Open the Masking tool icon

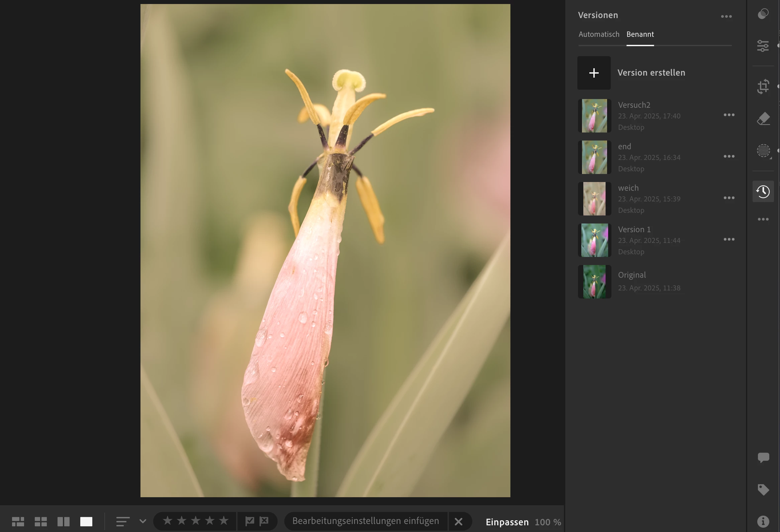tap(763, 151)
